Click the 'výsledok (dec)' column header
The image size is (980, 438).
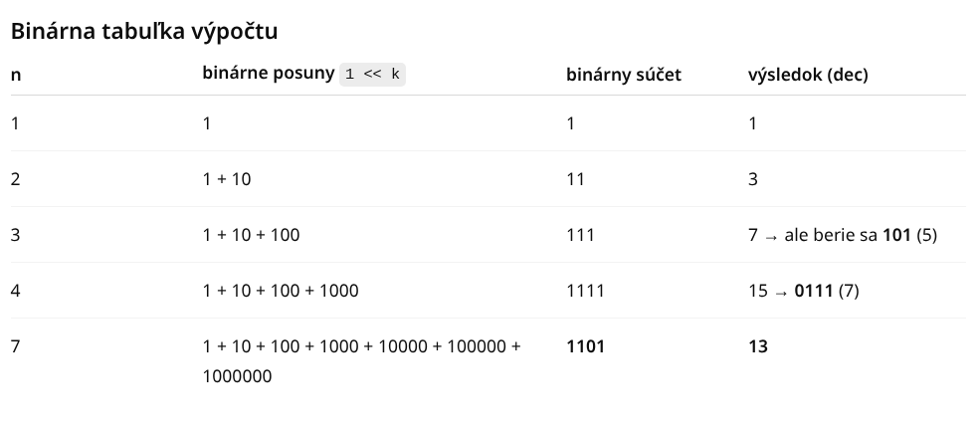808,75
